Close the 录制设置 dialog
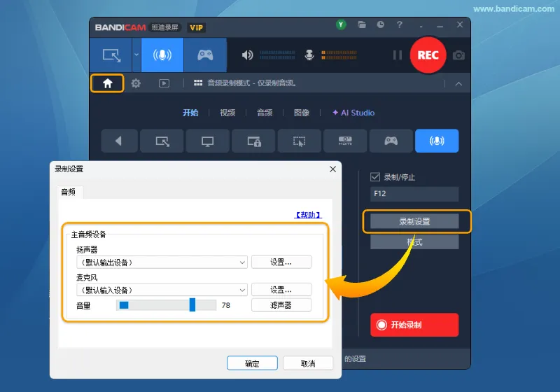 tap(333, 169)
